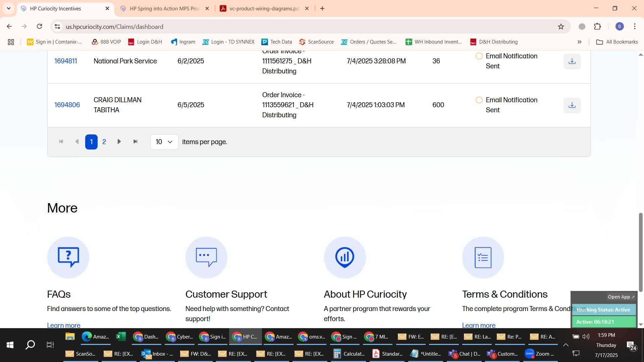Open Chrome three-dot menu

tap(635, 26)
